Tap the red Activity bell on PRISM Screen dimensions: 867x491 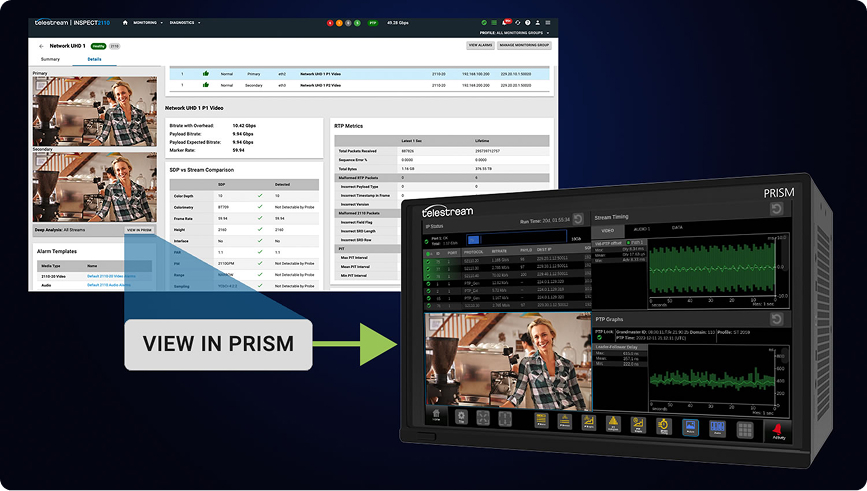coord(779,431)
